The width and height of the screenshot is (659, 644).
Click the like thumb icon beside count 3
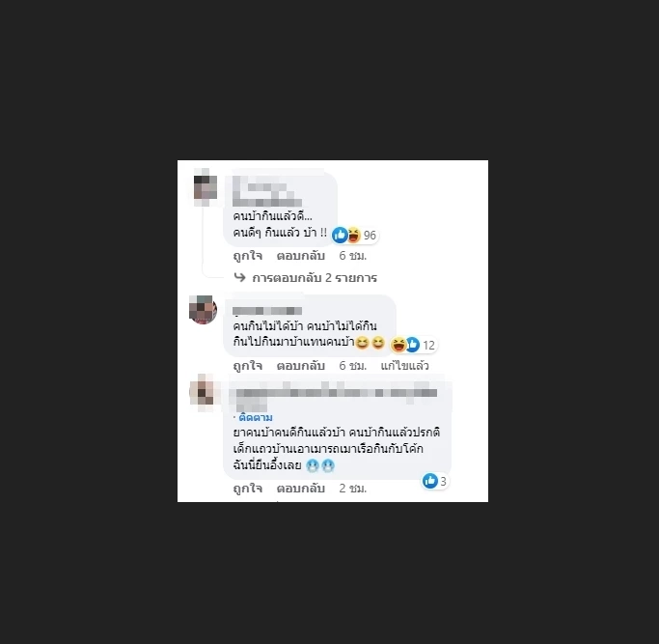pos(430,481)
